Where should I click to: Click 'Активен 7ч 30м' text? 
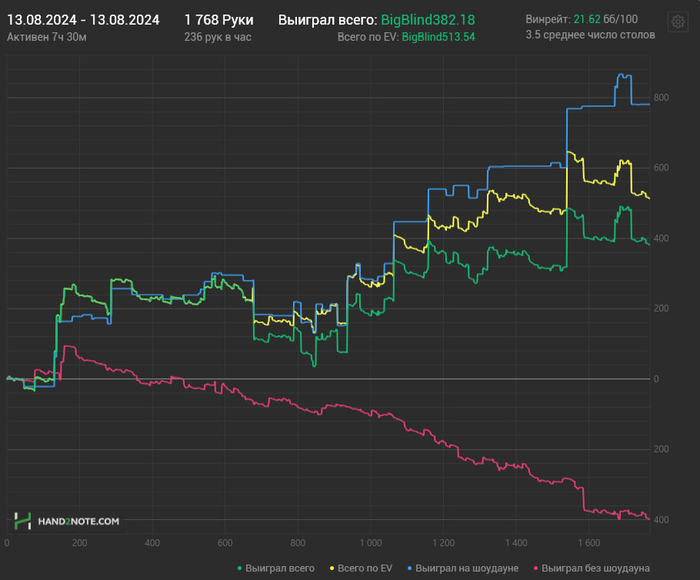(46, 37)
